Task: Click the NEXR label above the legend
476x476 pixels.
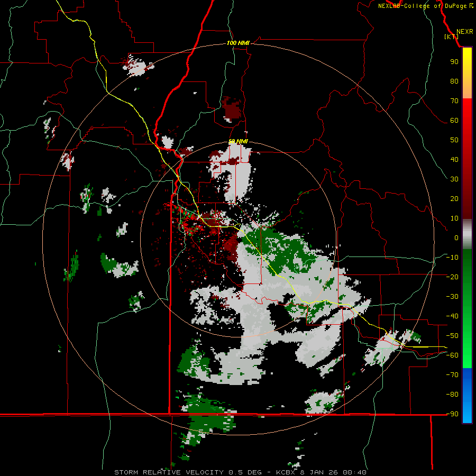Action: pyautogui.click(x=464, y=32)
